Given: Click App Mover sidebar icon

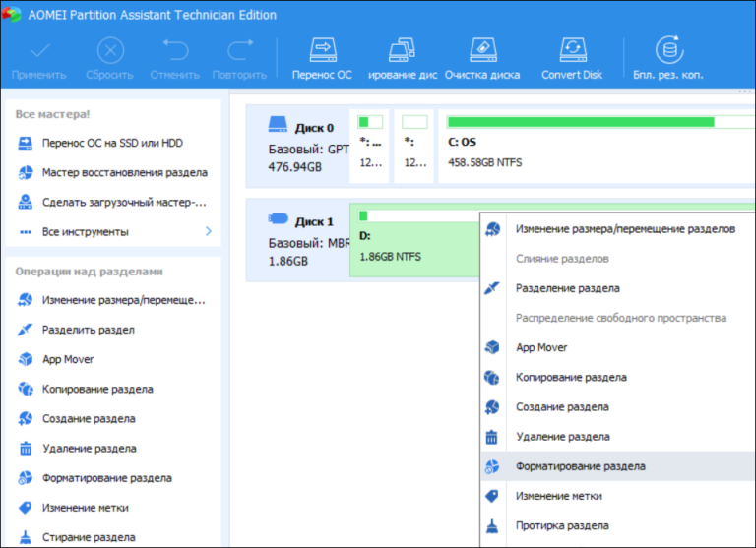Looking at the screenshot, I should click(x=25, y=359).
